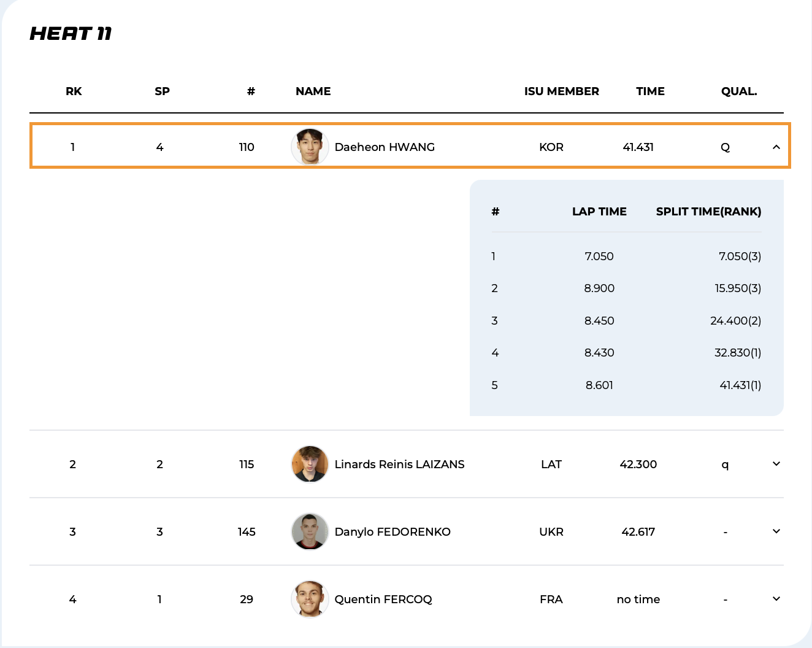Select Danylo FEDORENKO's name

(x=393, y=532)
